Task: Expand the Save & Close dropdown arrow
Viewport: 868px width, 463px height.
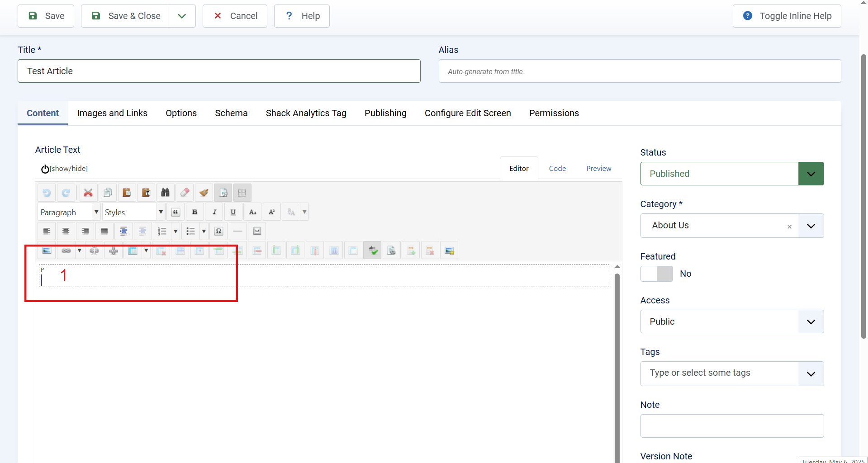Action: click(x=182, y=16)
